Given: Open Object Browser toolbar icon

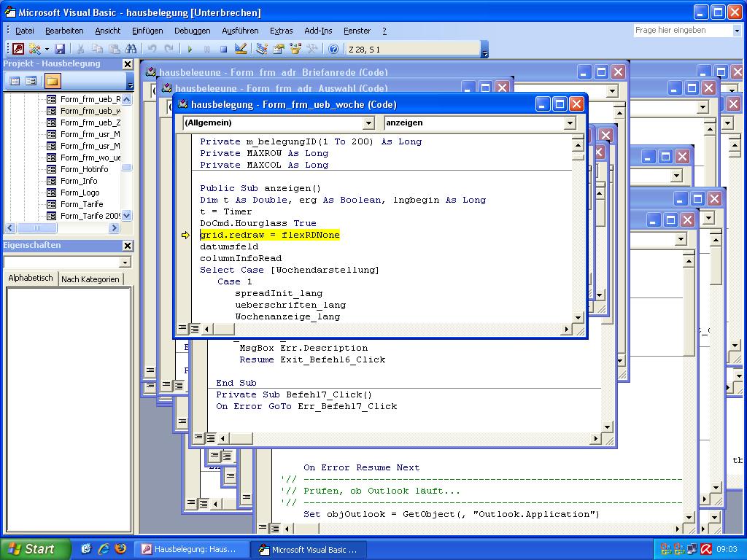Looking at the screenshot, I should tap(295, 49).
